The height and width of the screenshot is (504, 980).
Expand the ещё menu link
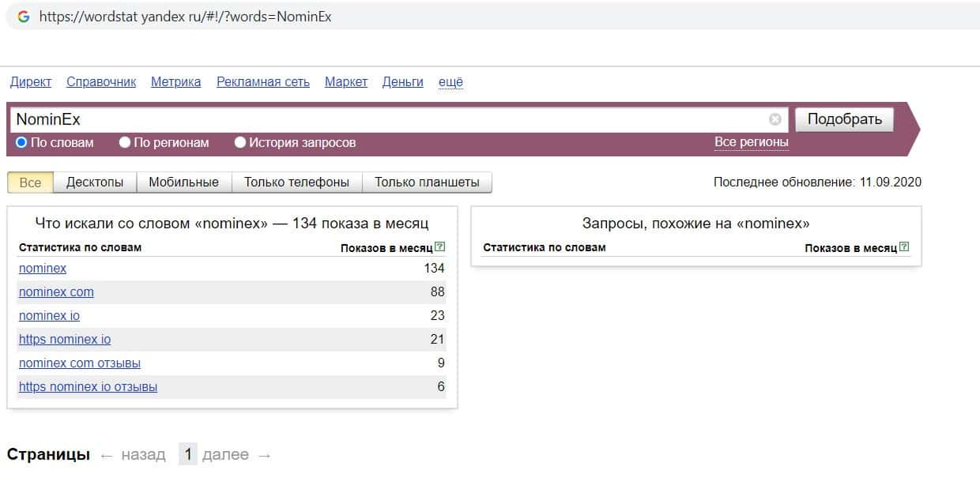click(x=450, y=82)
